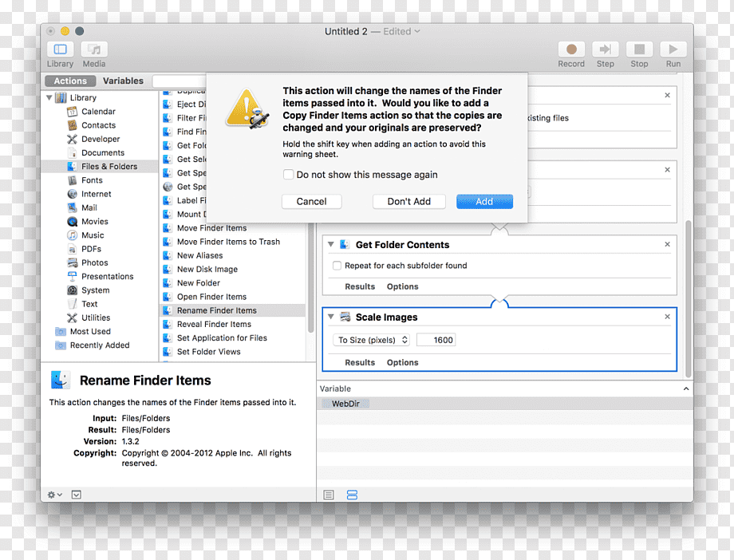Collapse the Get Folder Contents action
Screen dimensions: 734x560
pos(330,244)
